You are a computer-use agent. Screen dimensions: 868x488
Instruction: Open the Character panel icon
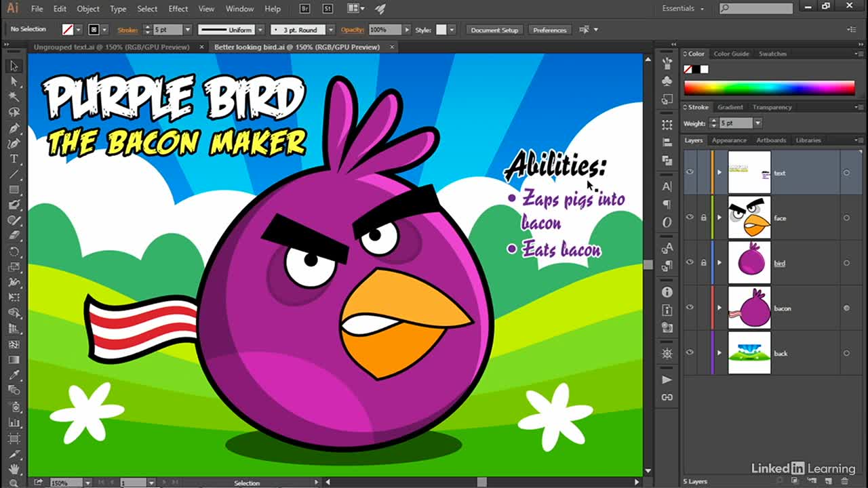667,186
